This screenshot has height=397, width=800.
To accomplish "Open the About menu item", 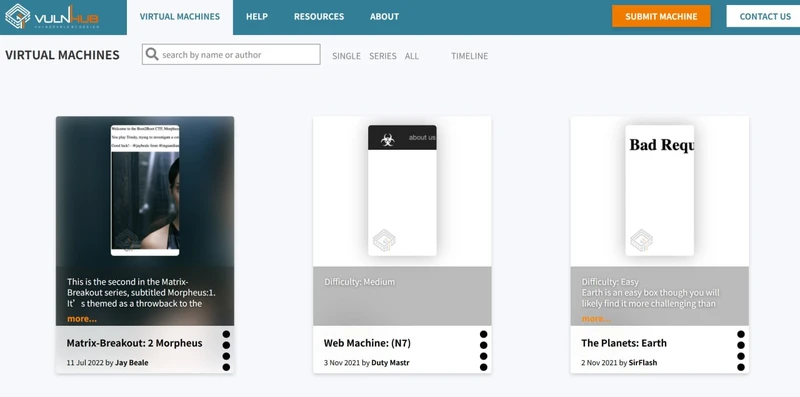I will (x=384, y=17).
